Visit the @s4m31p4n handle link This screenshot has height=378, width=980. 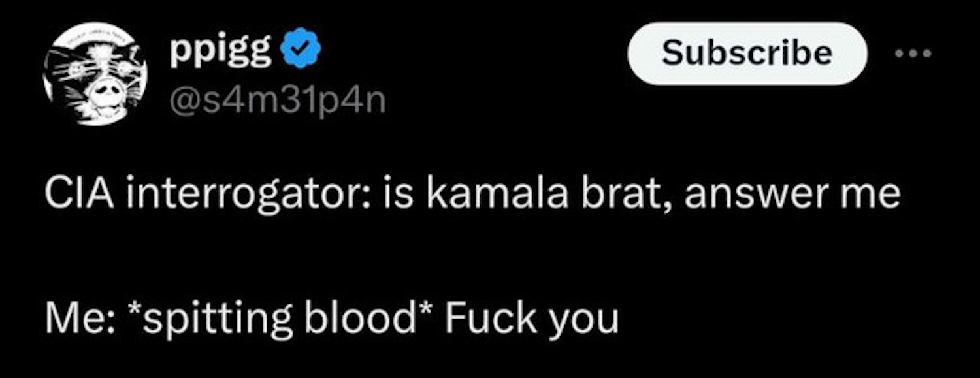(x=277, y=102)
